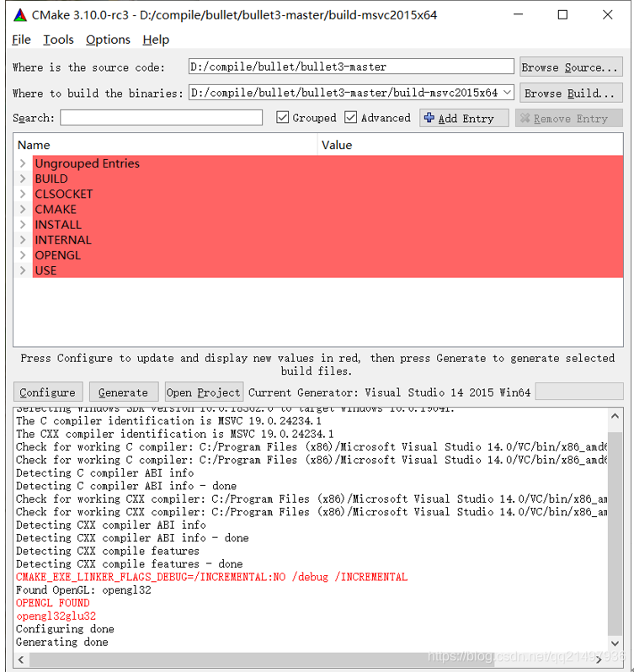The image size is (634, 672).
Task: Toggle the Advanced checkbox
Action: click(350, 117)
